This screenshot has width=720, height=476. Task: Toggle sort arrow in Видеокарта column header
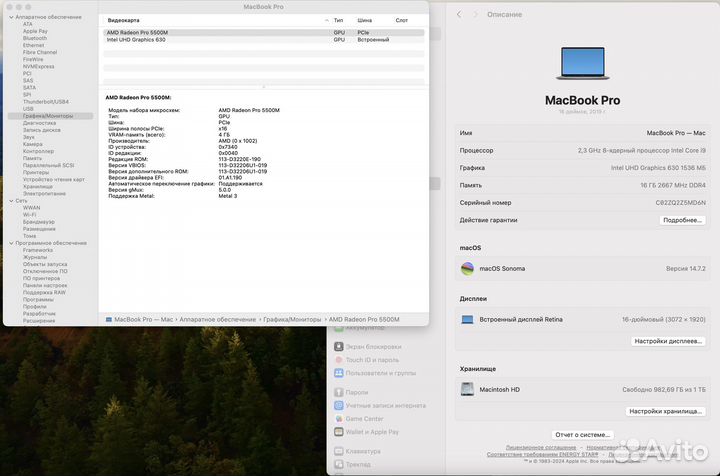click(x=326, y=21)
